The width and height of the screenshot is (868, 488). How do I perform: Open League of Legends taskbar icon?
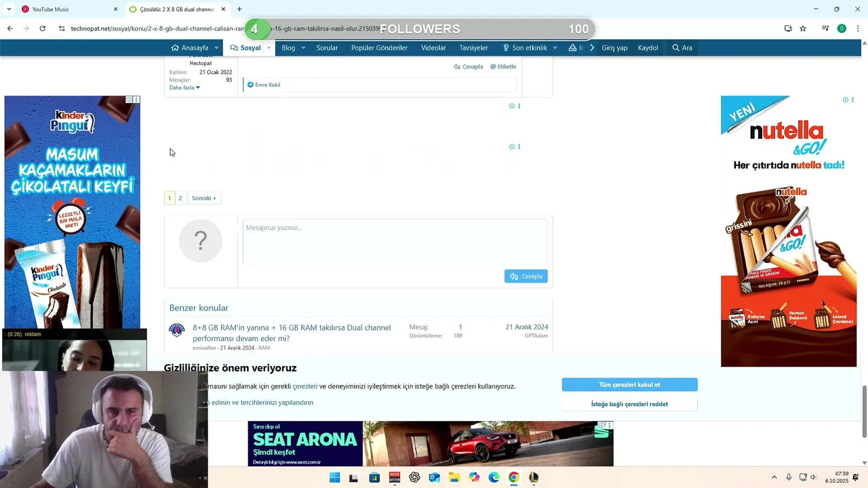[x=534, y=477]
